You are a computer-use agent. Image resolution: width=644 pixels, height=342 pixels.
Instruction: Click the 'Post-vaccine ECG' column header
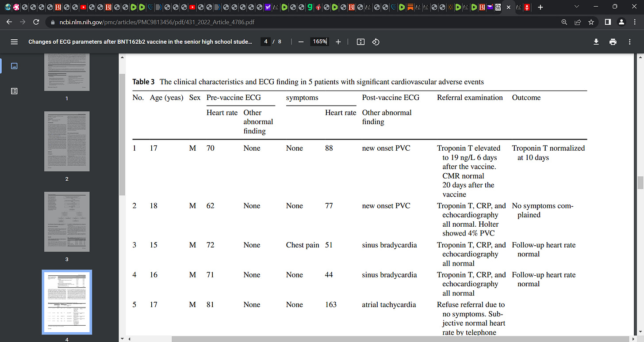pyautogui.click(x=391, y=98)
